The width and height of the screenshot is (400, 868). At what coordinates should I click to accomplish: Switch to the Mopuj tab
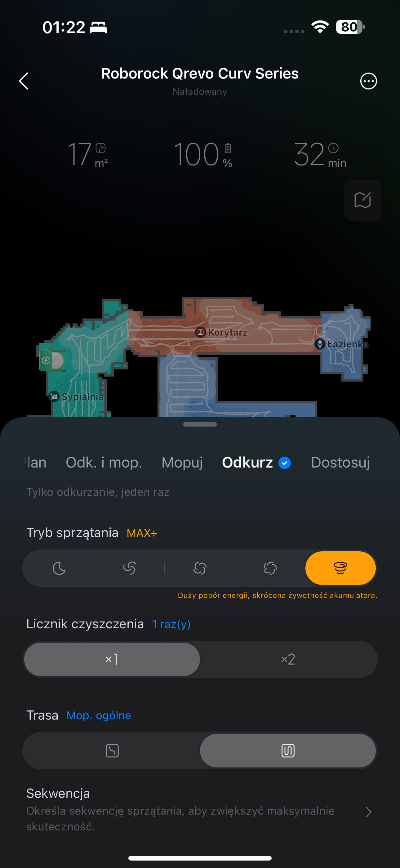click(182, 462)
